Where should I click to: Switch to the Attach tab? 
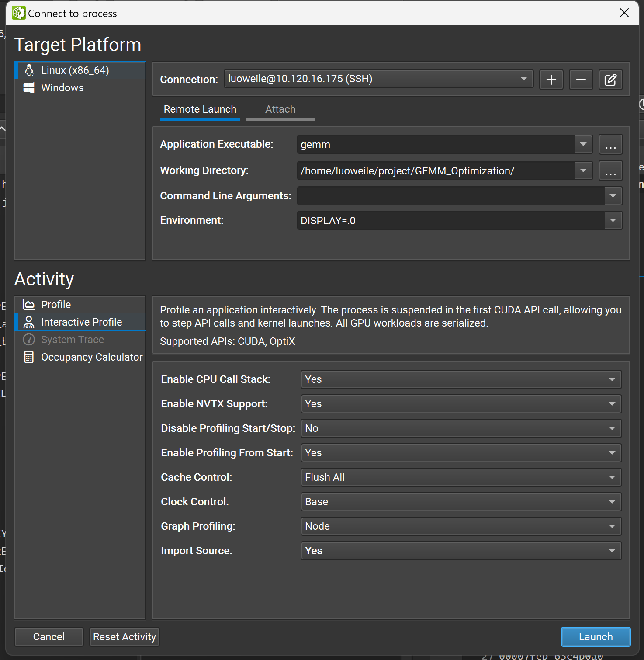point(280,109)
